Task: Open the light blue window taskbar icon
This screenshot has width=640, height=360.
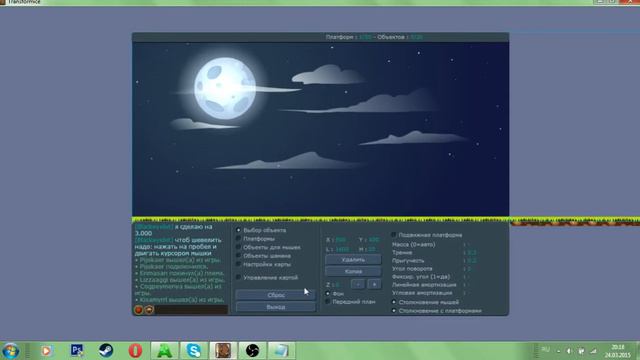Action: 281,351
